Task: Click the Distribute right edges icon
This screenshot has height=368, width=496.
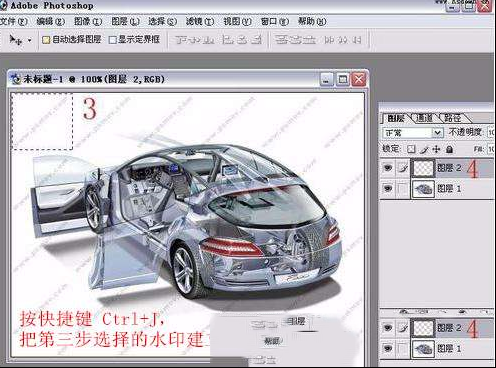Action: (x=356, y=40)
